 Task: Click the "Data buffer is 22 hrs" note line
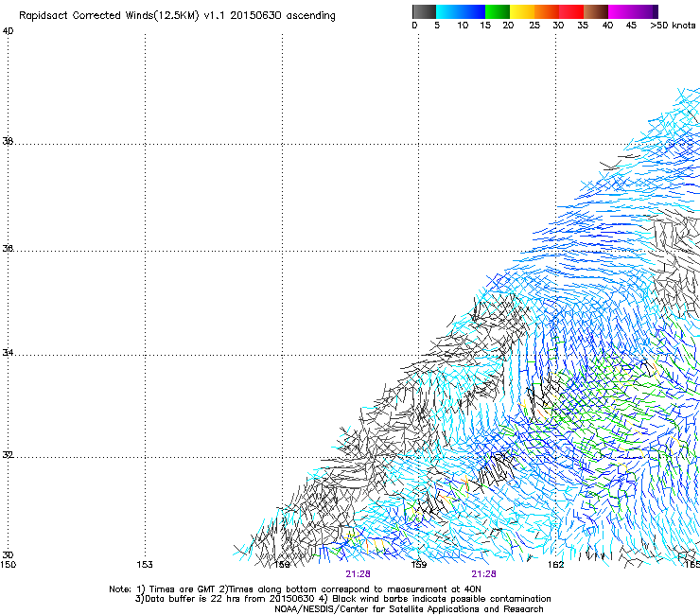[x=342, y=599]
